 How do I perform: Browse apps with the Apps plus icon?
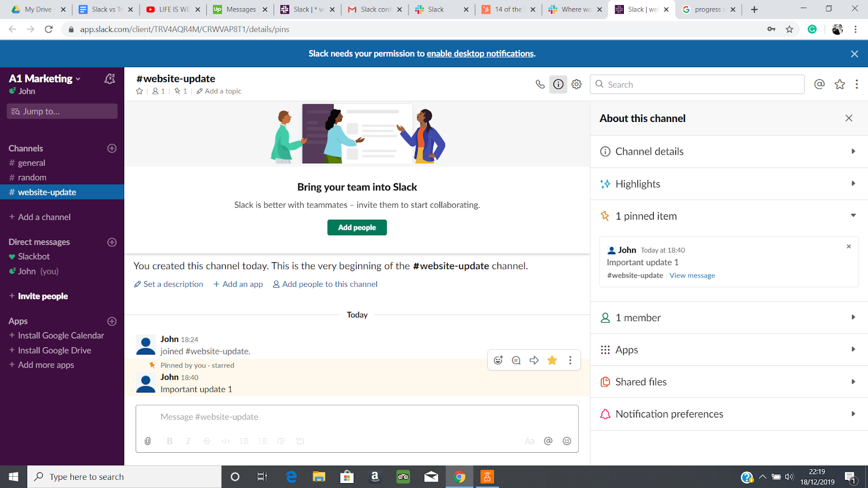pyautogui.click(x=112, y=321)
